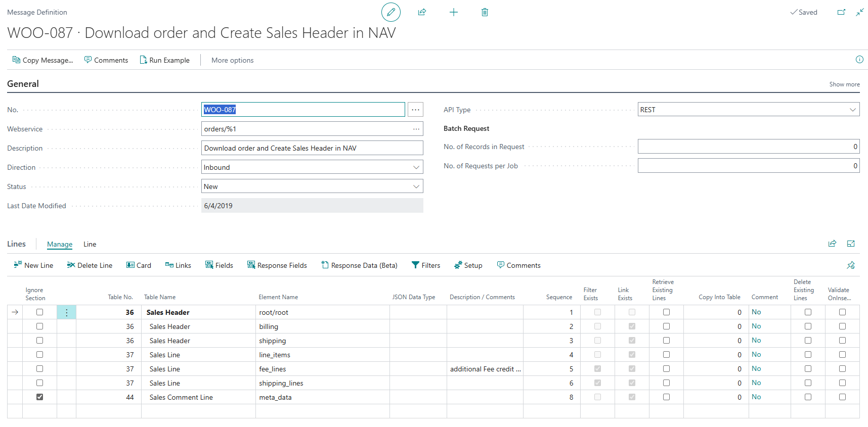Open More options menu
868x427 pixels.
pos(233,60)
